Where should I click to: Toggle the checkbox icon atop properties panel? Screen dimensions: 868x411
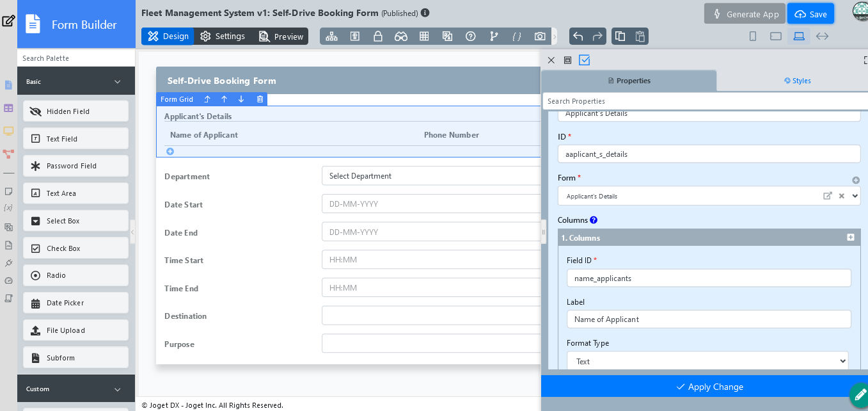pos(584,60)
